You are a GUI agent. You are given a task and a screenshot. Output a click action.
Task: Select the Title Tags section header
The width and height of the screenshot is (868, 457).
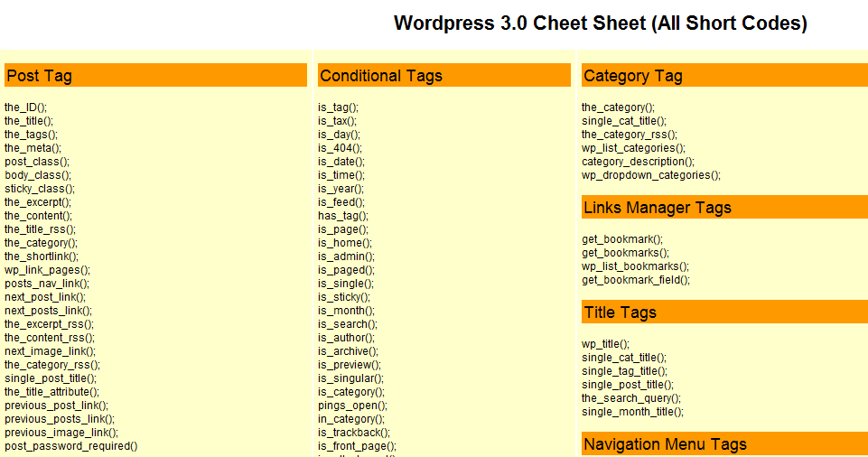(724, 312)
